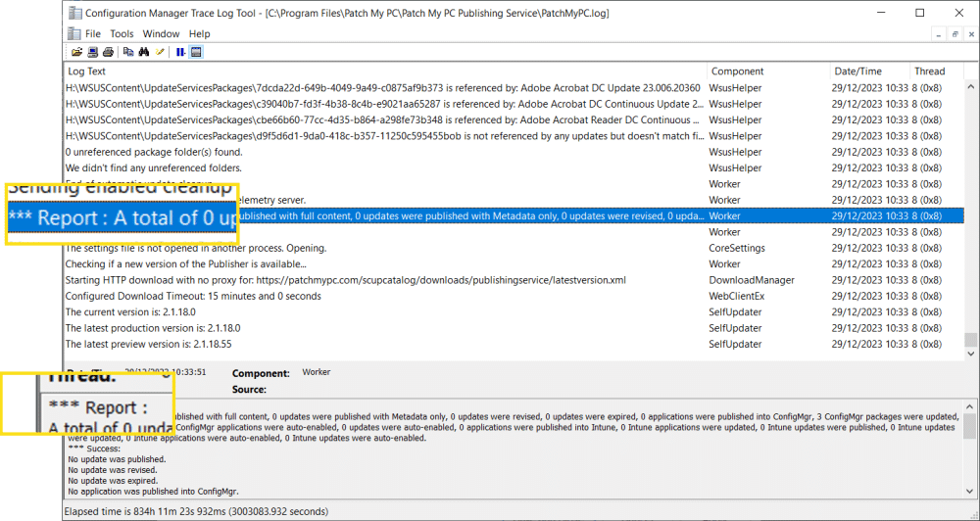Select 'The latest preview version is: 2.1.18.55' row
The height and width of the screenshot is (521, 980).
click(x=514, y=344)
